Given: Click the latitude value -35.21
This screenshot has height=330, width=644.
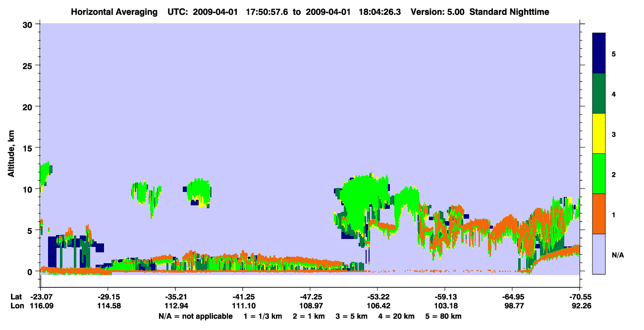Looking at the screenshot, I should coord(175,297).
